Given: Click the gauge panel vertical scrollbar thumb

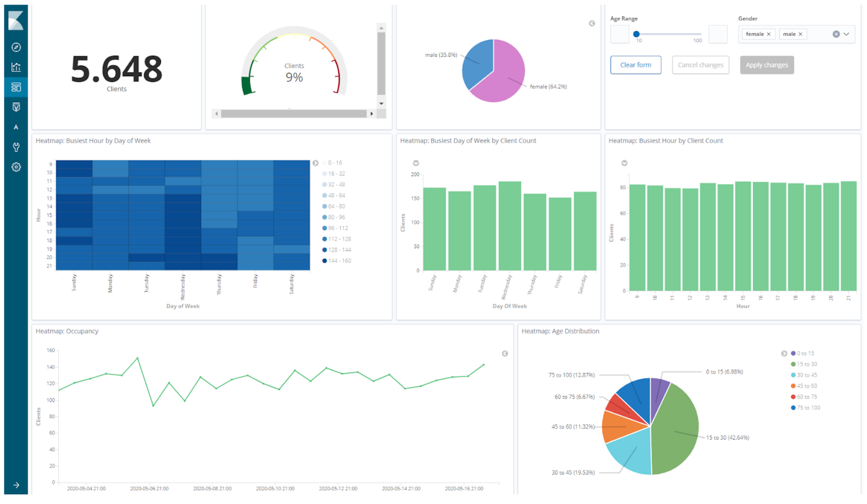Looking at the screenshot, I should click(381, 64).
